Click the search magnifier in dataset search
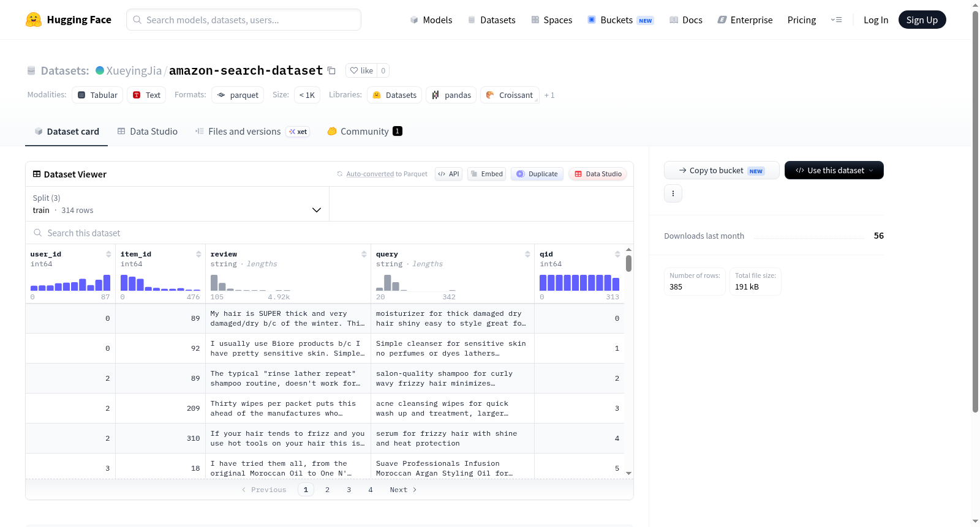 tap(38, 233)
